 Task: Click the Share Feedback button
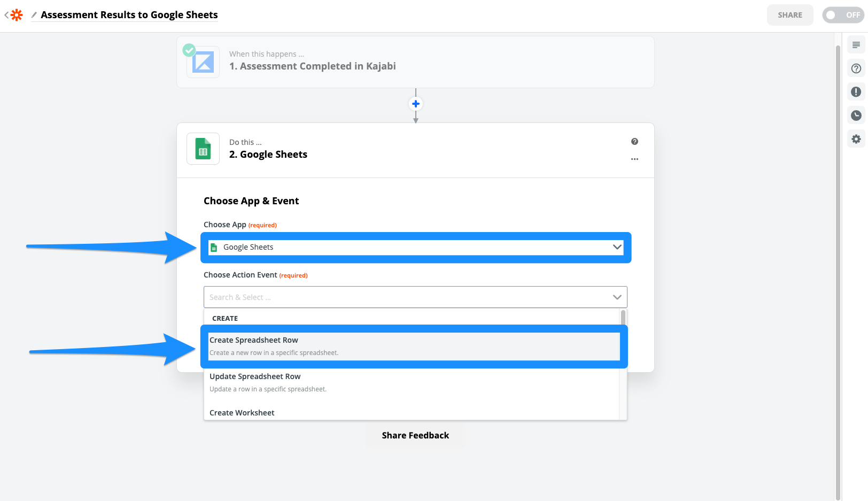point(415,435)
